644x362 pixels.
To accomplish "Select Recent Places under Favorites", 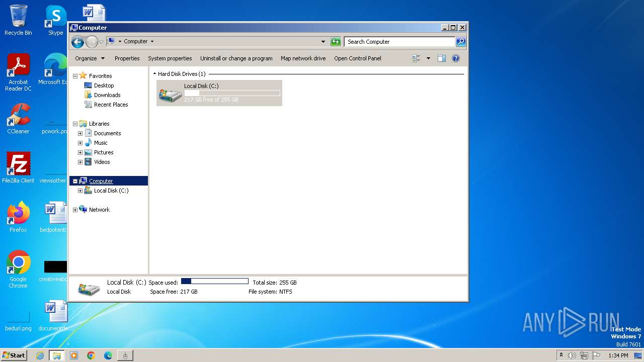I will [111, 105].
